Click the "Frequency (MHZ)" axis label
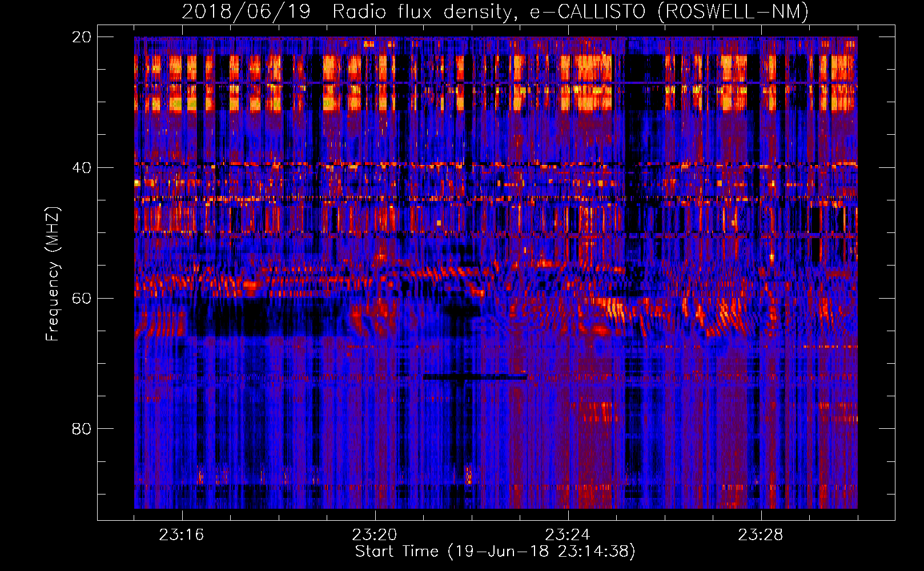 click(53, 274)
